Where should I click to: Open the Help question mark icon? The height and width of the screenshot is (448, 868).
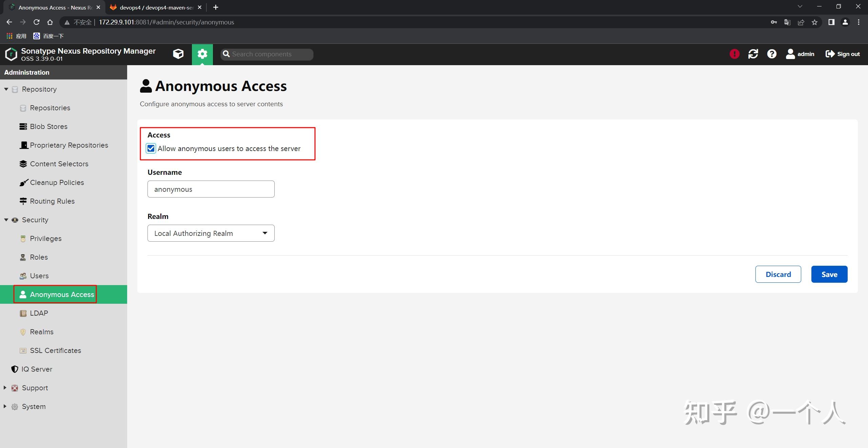[x=772, y=54]
